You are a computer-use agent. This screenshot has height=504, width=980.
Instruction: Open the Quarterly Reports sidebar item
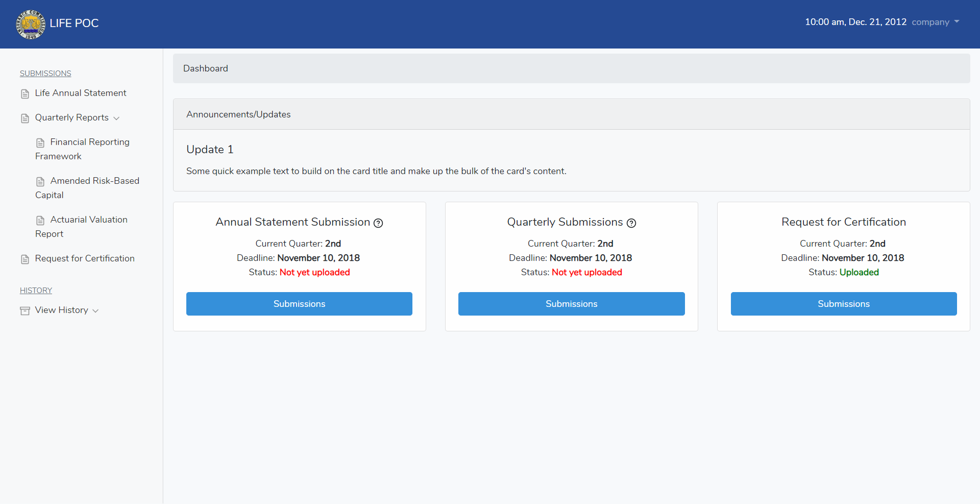point(72,117)
